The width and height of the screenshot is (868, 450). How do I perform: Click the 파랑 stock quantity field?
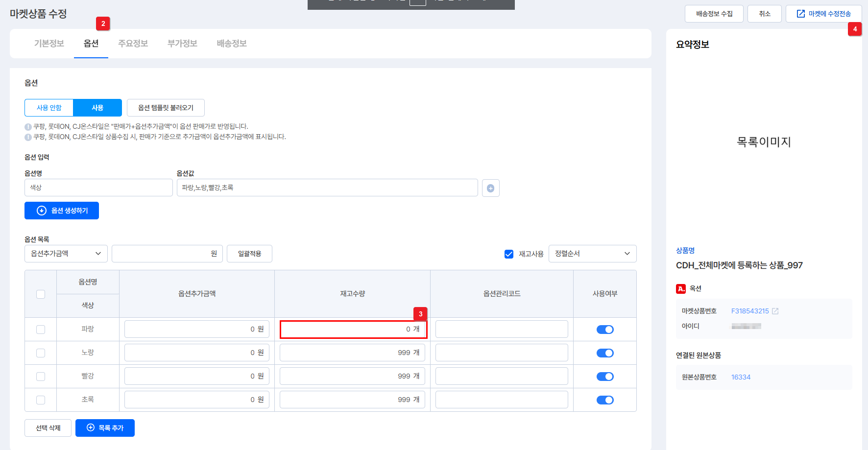(x=353, y=329)
